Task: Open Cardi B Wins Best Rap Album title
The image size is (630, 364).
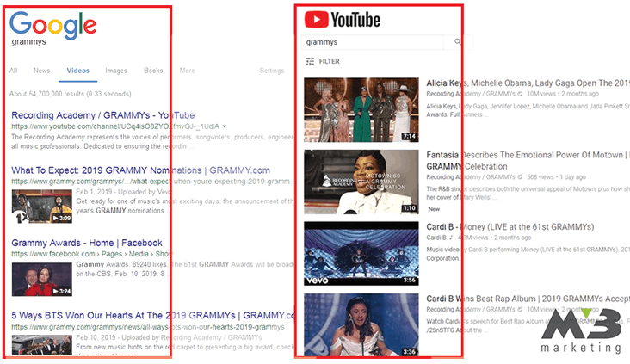Action: (528, 299)
